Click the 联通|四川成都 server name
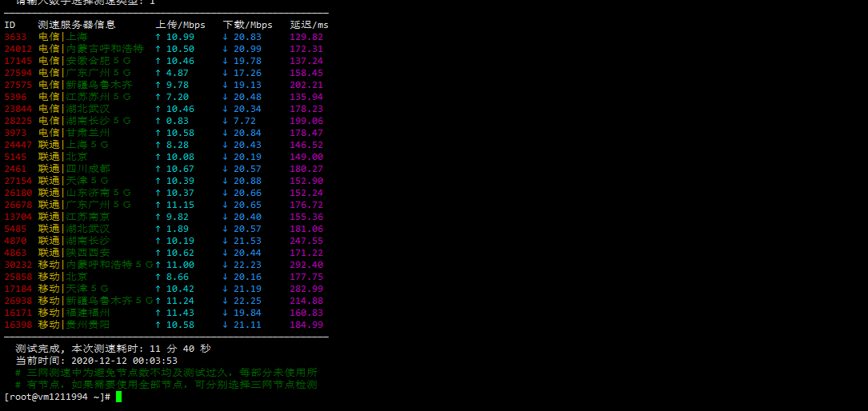 [74, 169]
